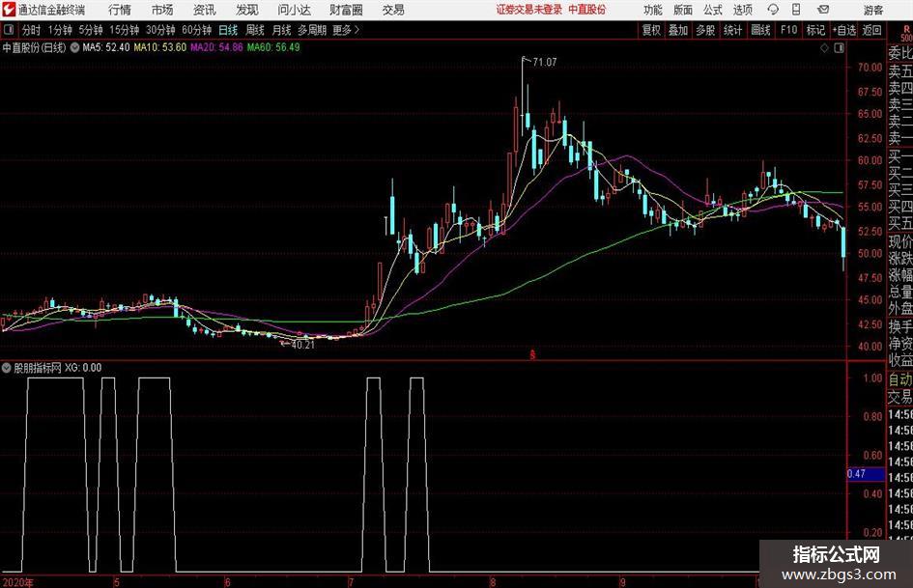Open the mail envelope icon

pos(823,10)
